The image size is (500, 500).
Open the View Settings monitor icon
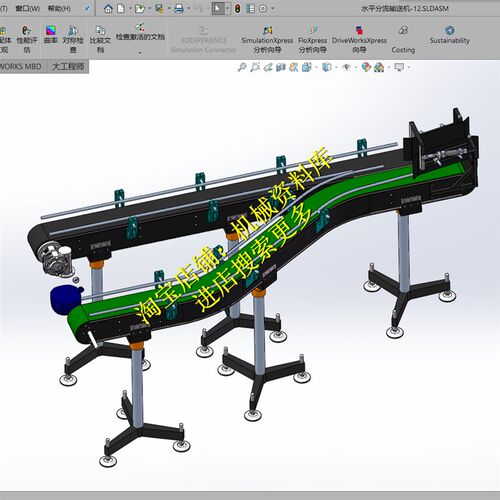399,67
